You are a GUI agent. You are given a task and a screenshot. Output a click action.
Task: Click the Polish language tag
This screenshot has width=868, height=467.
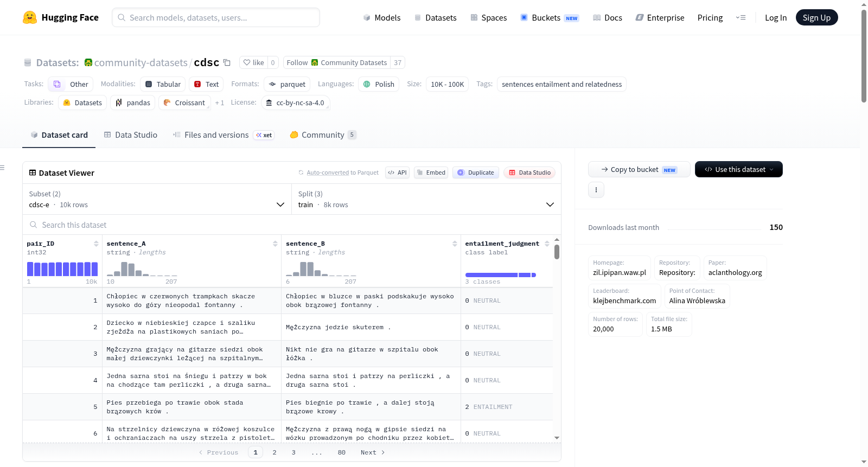tap(379, 84)
